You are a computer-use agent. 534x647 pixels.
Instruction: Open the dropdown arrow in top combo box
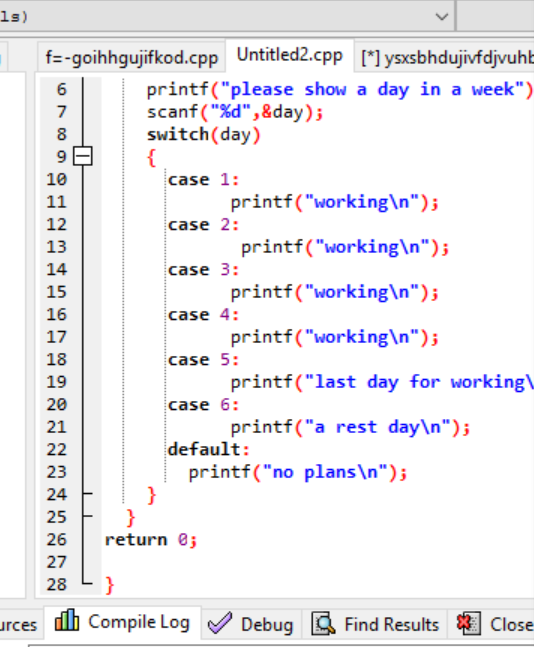(442, 17)
